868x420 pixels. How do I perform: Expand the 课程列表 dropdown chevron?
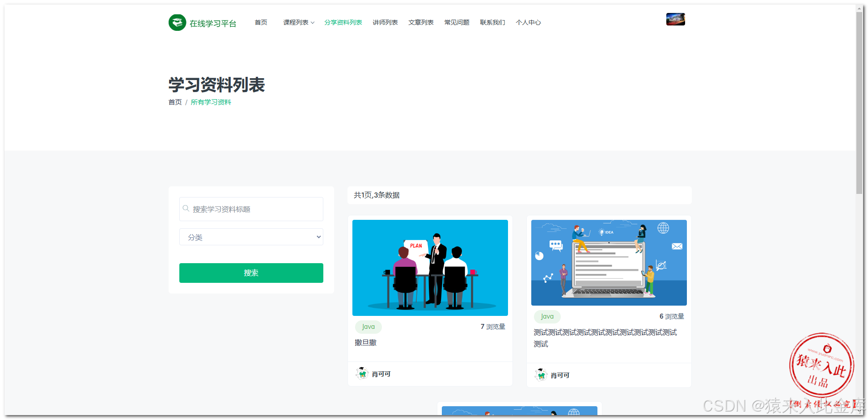(x=312, y=22)
